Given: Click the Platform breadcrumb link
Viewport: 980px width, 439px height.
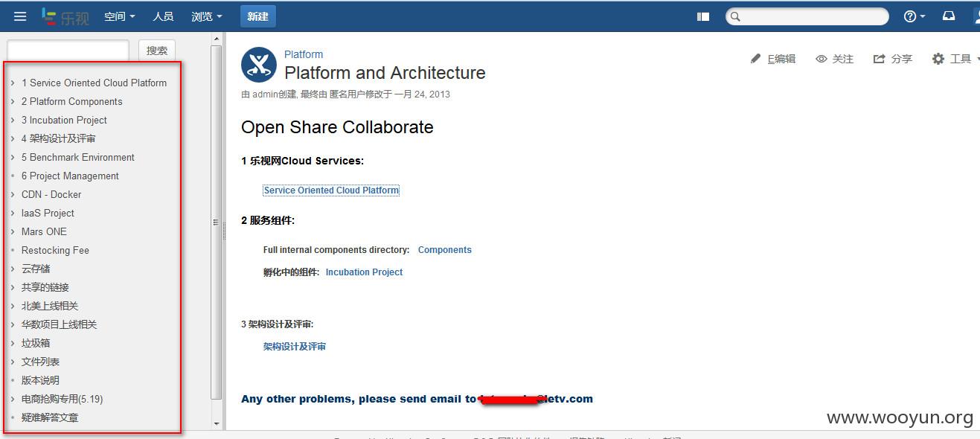Looking at the screenshot, I should point(304,54).
